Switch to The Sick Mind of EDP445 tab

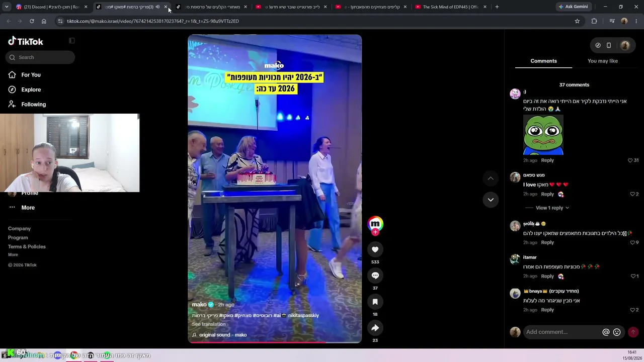[451, 7]
